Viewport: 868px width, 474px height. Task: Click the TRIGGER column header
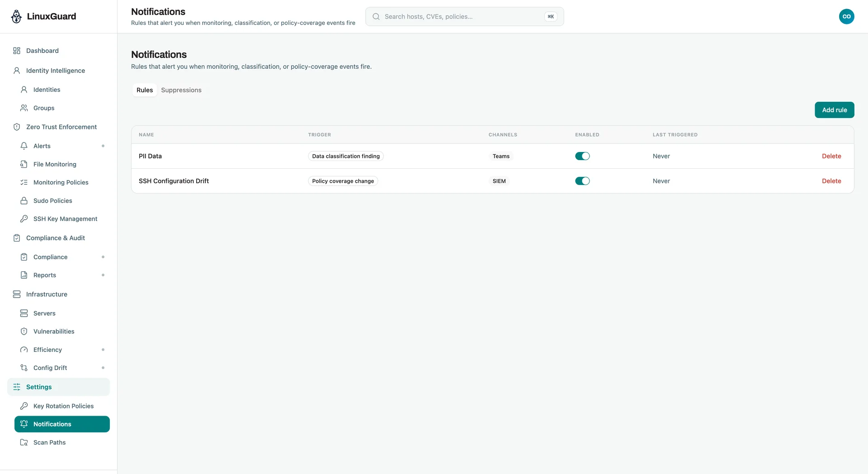[x=320, y=135]
